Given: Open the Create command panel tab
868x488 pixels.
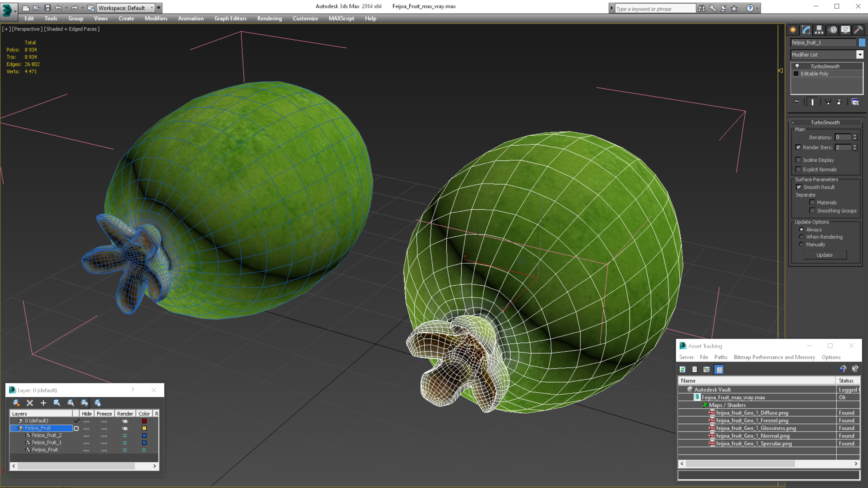Looking at the screenshot, I should click(793, 30).
